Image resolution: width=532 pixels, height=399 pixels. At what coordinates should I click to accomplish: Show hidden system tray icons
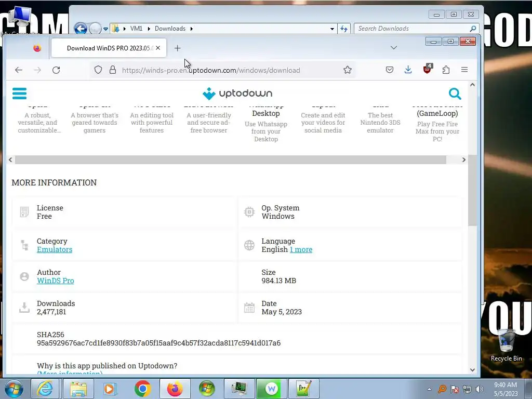coord(429,389)
